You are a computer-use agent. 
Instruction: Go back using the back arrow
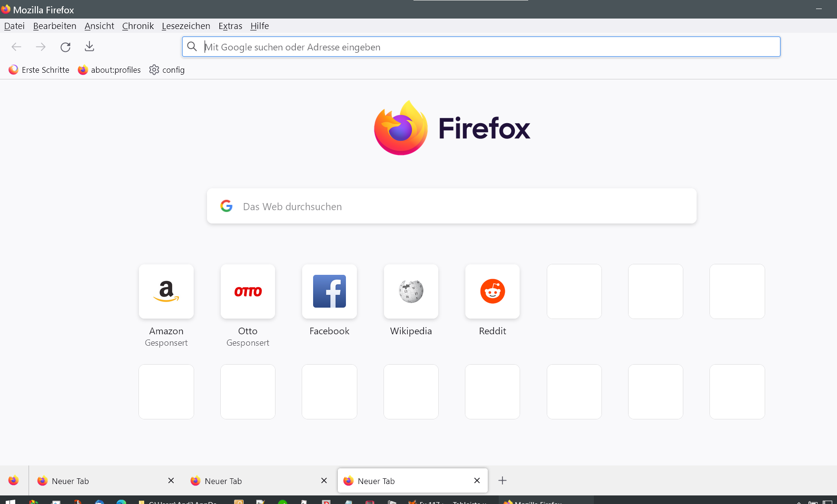coord(17,47)
